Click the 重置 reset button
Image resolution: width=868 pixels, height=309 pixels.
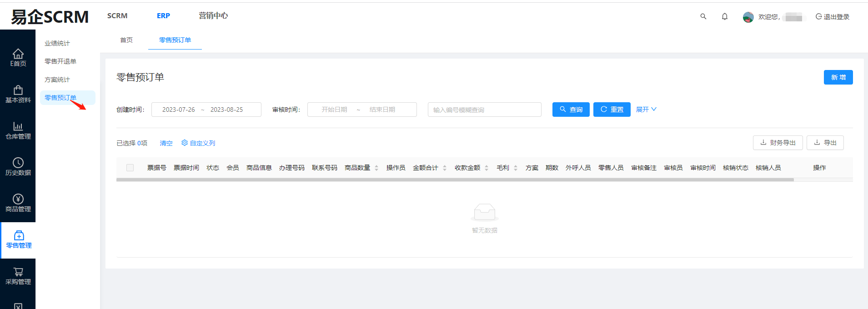coord(612,110)
